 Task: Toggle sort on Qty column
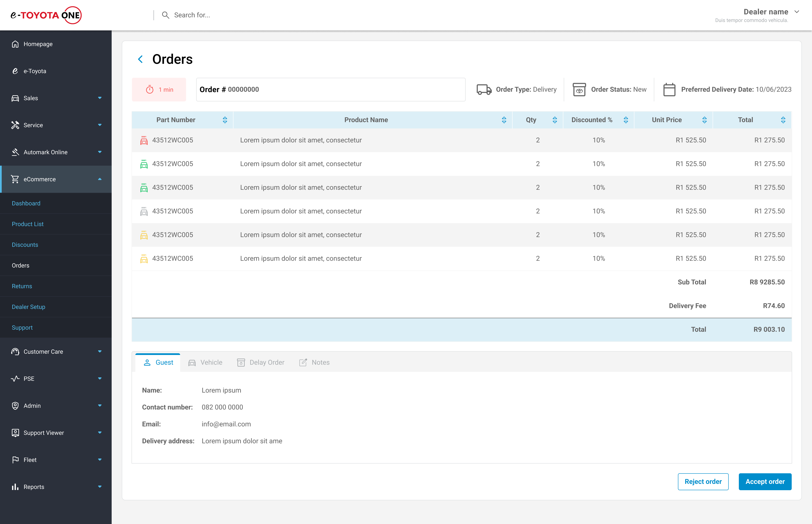[x=555, y=120]
